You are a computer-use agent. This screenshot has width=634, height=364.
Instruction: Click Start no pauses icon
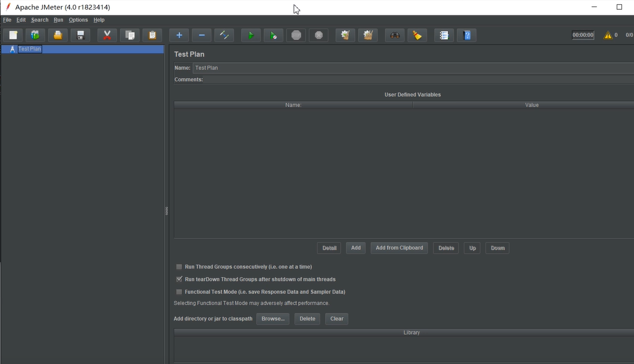tap(273, 35)
